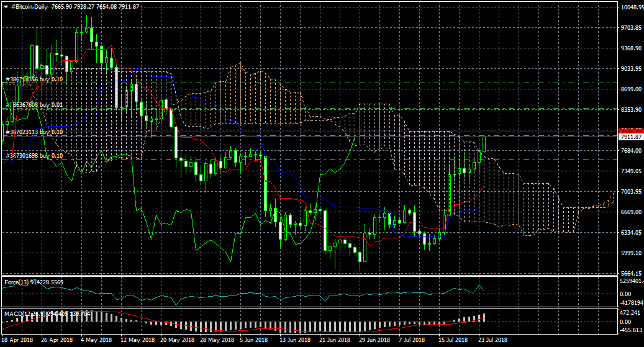The width and height of the screenshot is (644, 347).
Task: Click the 5664.15 price on the scale
Action: (630, 274)
